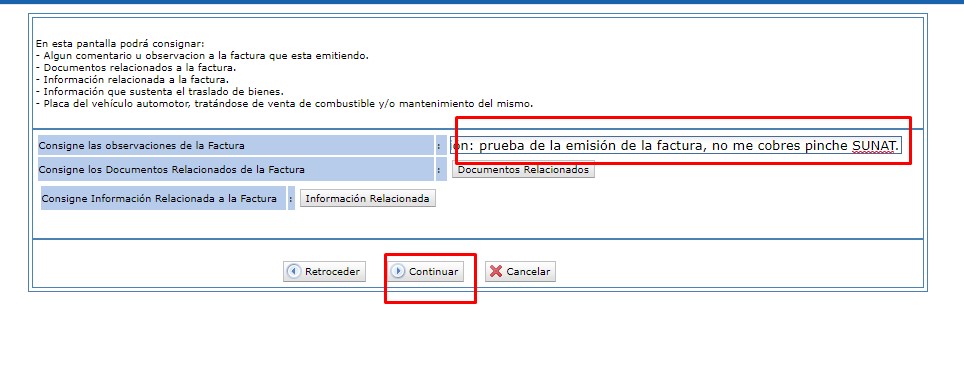Screen dimensions: 964x379
Task: Select label 'Consigne Información Relacionada a la Factura'
Action: tap(159, 199)
